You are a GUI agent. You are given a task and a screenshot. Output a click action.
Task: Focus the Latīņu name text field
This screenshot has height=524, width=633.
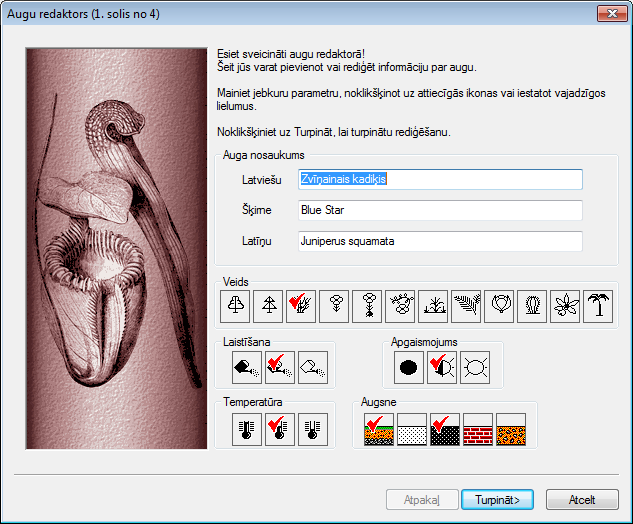440,241
